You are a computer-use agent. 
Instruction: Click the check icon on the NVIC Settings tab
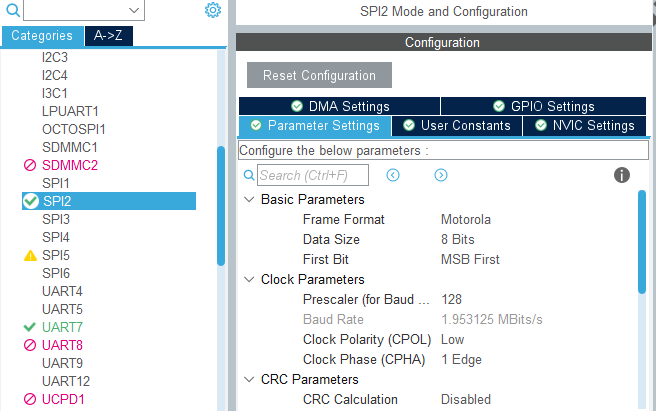tap(541, 126)
